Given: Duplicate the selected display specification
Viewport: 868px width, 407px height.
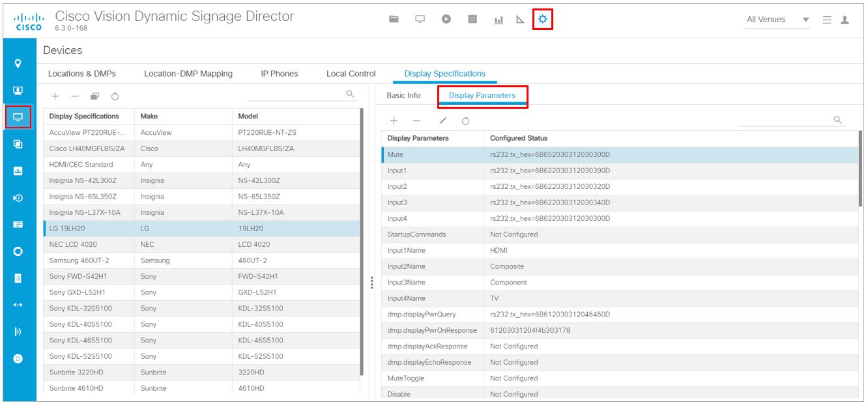Looking at the screenshot, I should [x=95, y=96].
